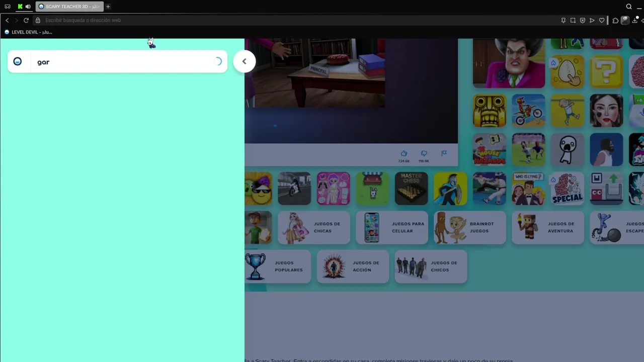This screenshot has width=644, height=362.
Task: Open the Juegos de Aventura category
Action: 548,227
